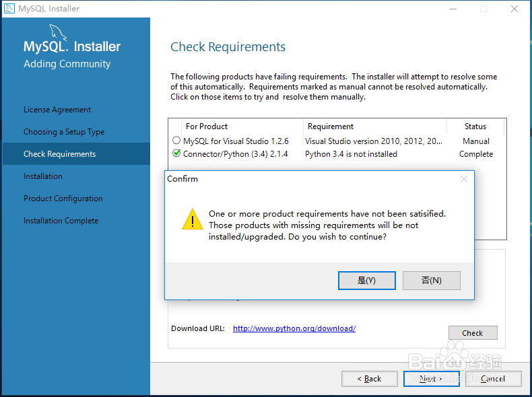
Task: Close the Confirm dialog with X
Action: click(x=464, y=179)
